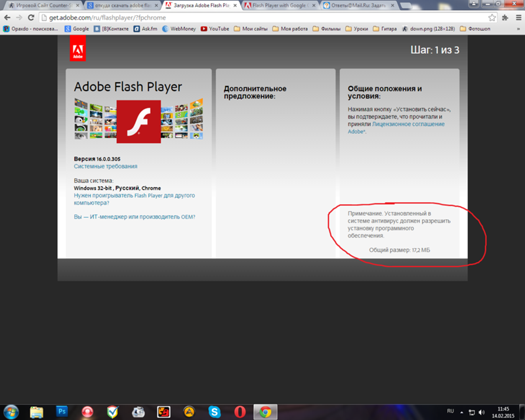The width and height of the screenshot is (525, 420).
Task: Open the YouTube bookmark
Action: click(215, 29)
